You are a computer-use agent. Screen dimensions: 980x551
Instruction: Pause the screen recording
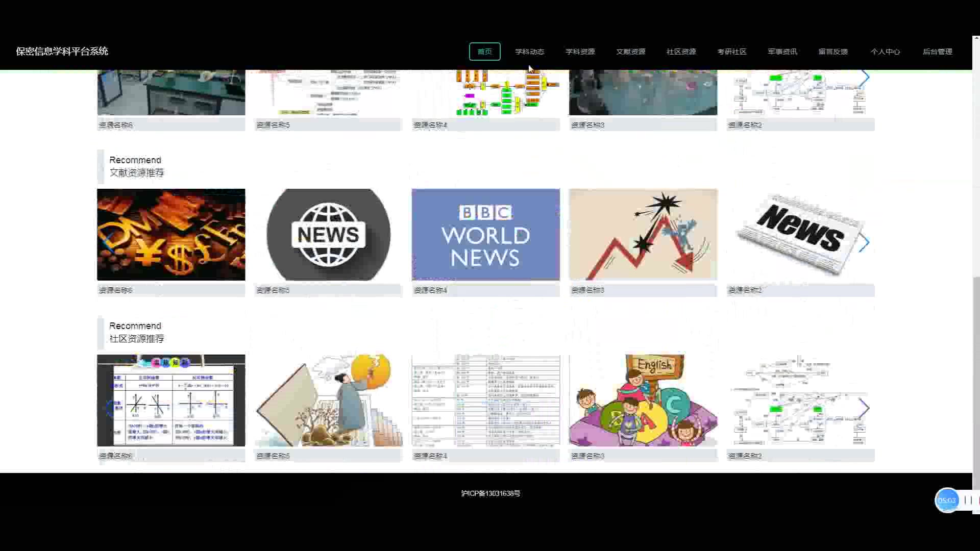(968, 500)
